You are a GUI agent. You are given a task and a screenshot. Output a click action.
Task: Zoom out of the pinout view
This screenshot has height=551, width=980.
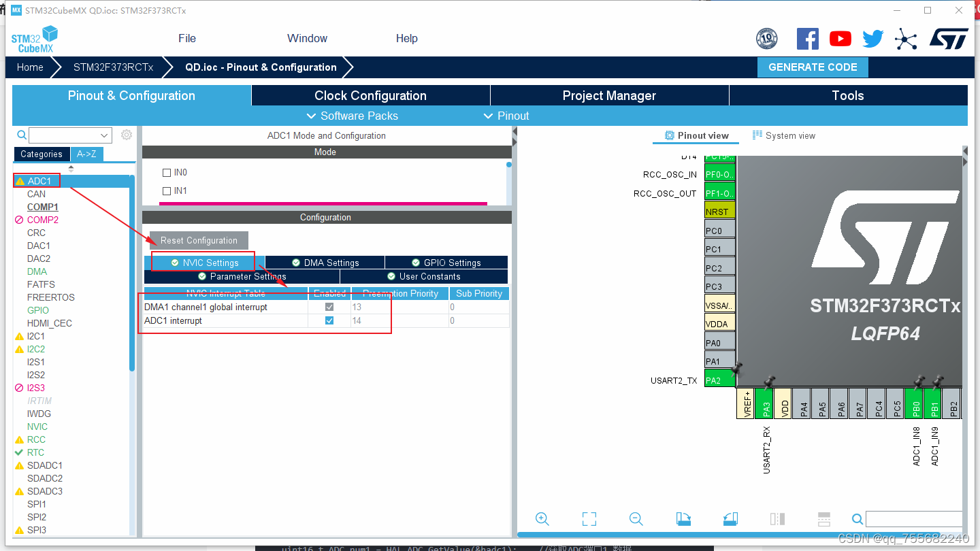click(x=636, y=519)
